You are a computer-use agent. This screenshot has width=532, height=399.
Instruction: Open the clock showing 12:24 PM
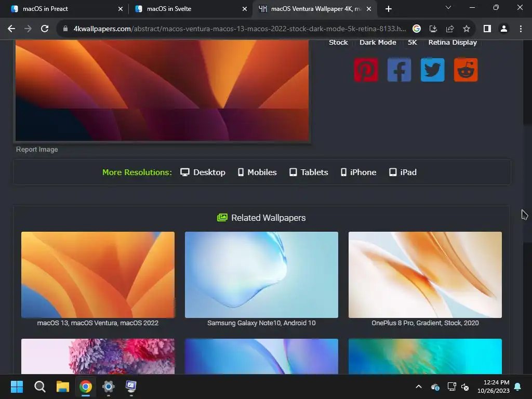[x=494, y=387]
